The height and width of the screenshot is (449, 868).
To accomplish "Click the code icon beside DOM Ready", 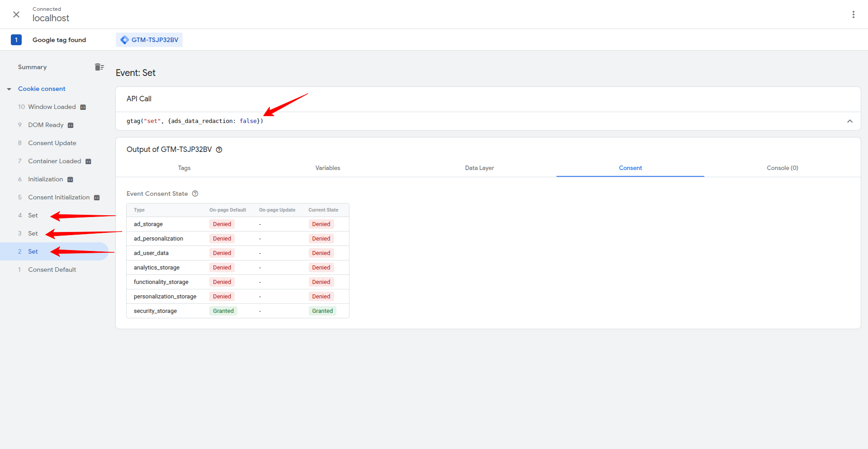I will pyautogui.click(x=71, y=125).
